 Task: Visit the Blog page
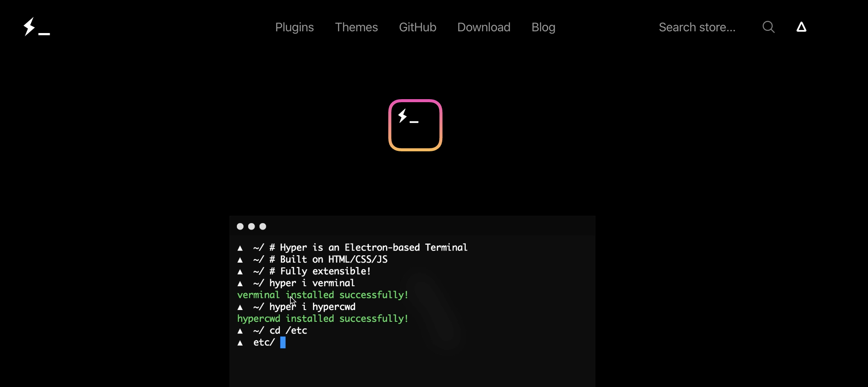coord(543,27)
